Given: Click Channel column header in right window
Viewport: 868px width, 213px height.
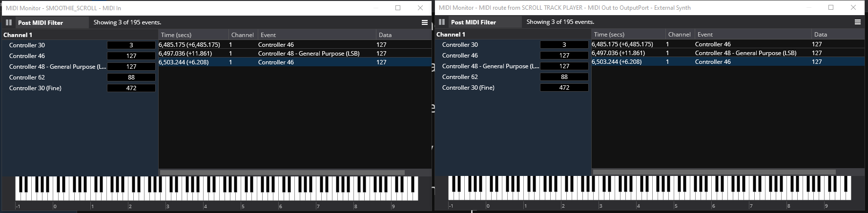Looking at the screenshot, I should click(679, 35).
